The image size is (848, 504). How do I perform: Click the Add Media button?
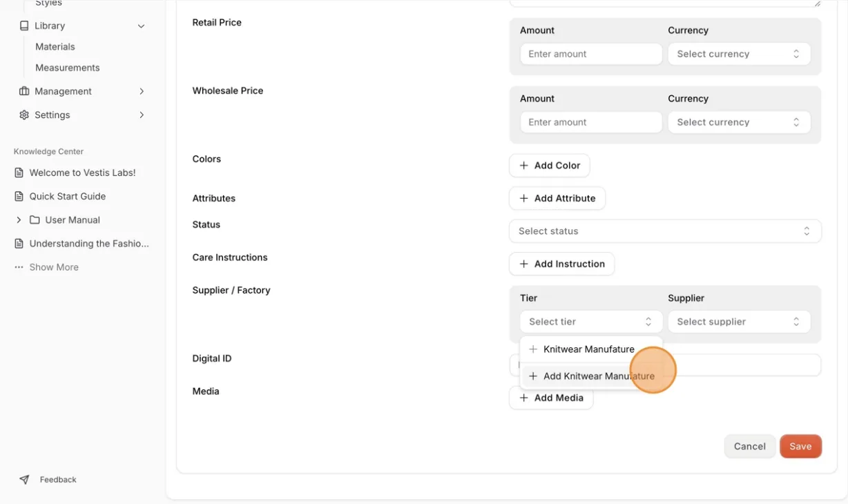[x=551, y=398]
